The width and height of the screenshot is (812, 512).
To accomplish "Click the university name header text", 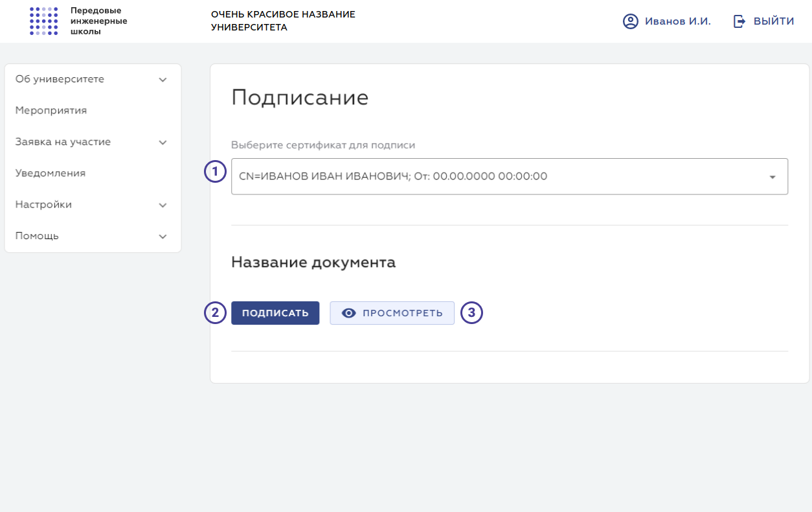I will [283, 21].
